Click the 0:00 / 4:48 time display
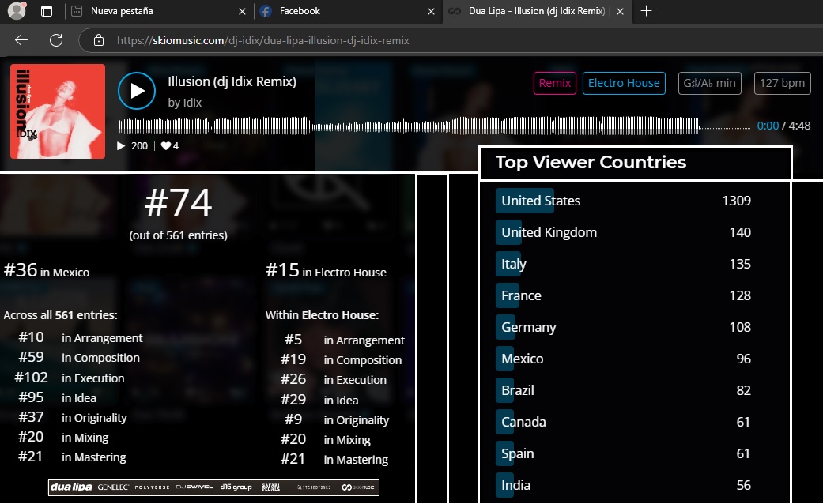This screenshot has width=823, height=504. [x=783, y=126]
